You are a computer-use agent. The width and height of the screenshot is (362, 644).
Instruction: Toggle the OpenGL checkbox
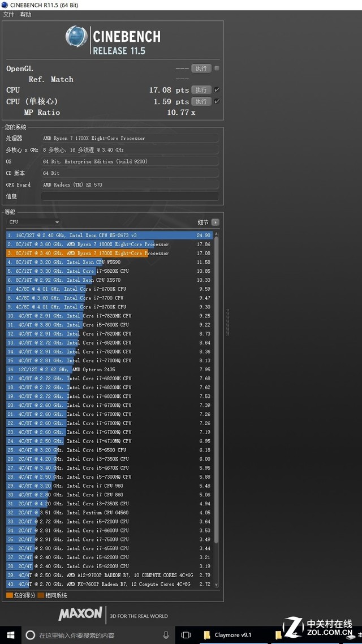pyautogui.click(x=217, y=68)
